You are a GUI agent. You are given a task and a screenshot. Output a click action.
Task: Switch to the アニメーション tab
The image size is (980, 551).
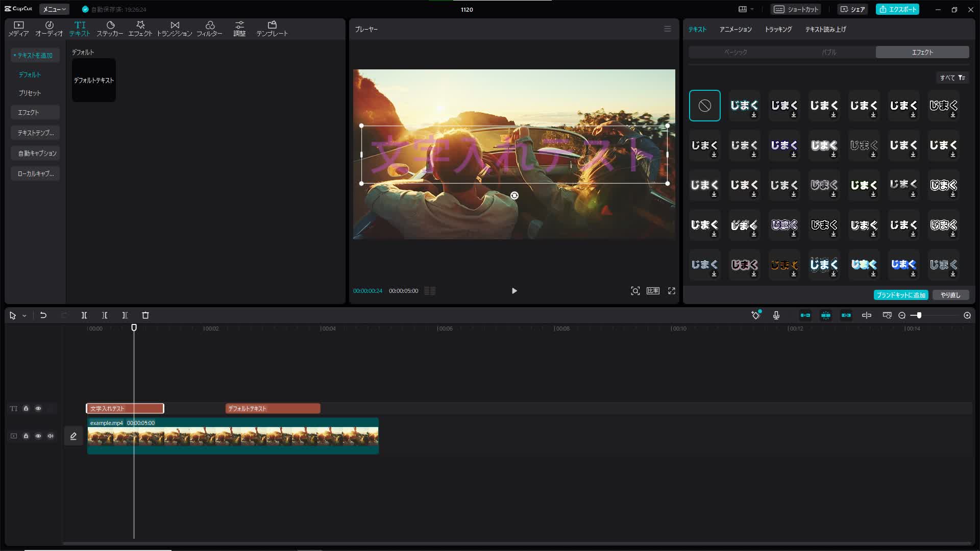(736, 29)
